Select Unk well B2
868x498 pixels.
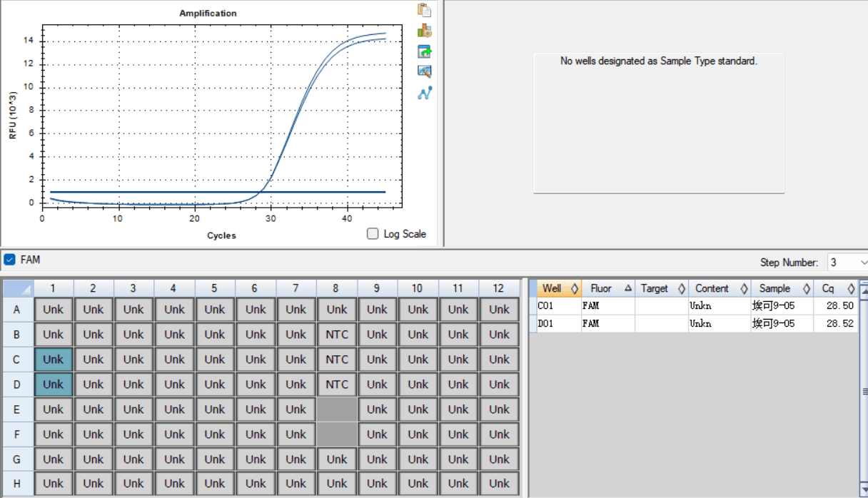(93, 335)
